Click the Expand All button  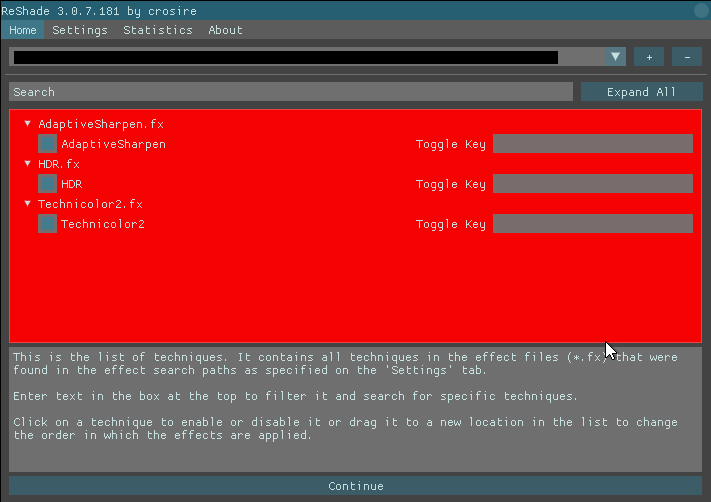point(642,92)
